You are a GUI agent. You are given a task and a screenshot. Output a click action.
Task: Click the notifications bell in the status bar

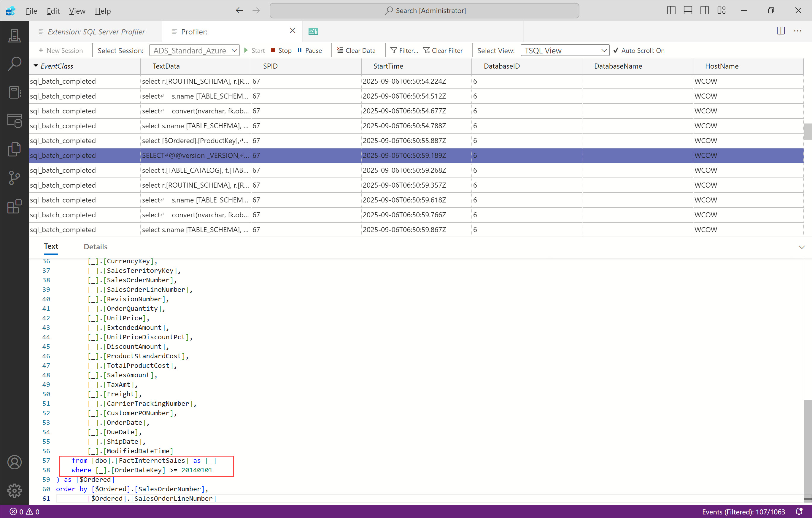pyautogui.click(x=799, y=511)
